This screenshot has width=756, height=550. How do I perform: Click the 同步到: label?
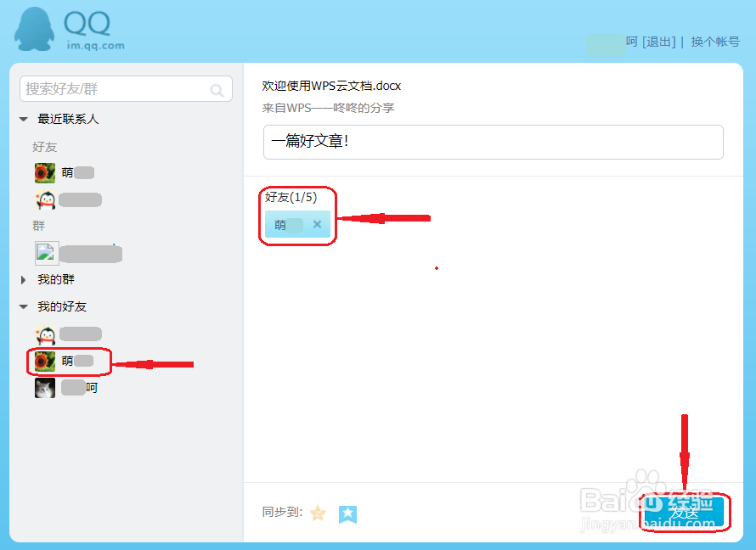coord(282,512)
